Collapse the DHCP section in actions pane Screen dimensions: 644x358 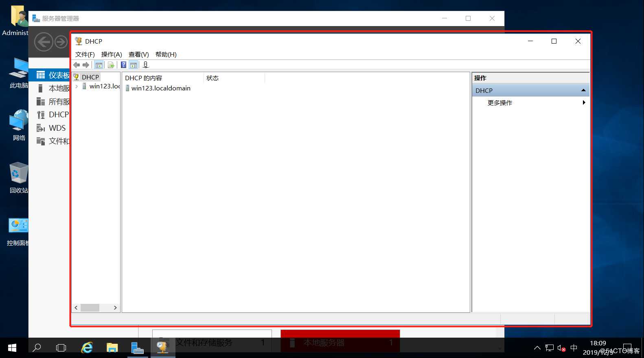click(583, 90)
